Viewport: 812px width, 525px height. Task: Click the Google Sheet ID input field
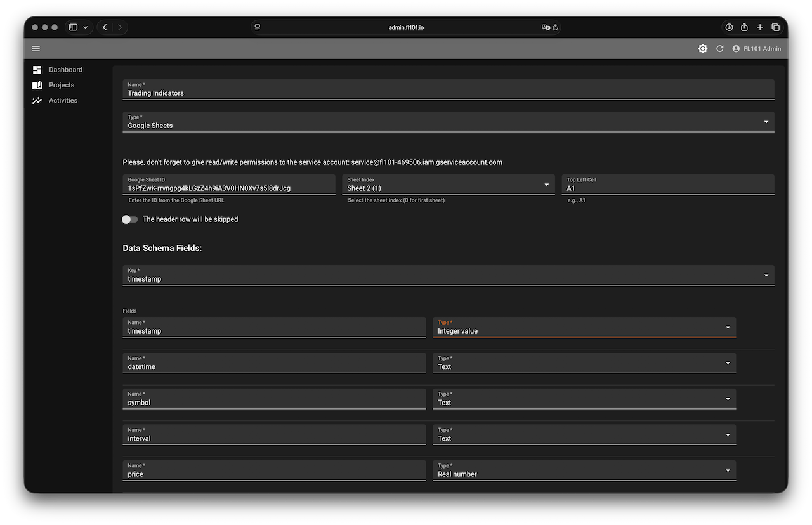click(x=228, y=188)
